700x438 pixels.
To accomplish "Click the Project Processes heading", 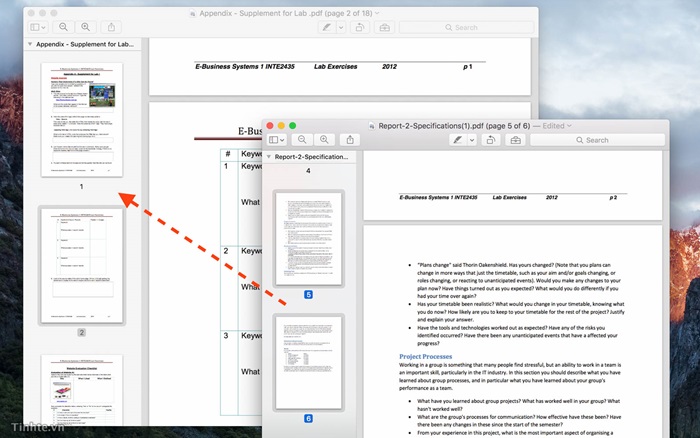I will (425, 356).
